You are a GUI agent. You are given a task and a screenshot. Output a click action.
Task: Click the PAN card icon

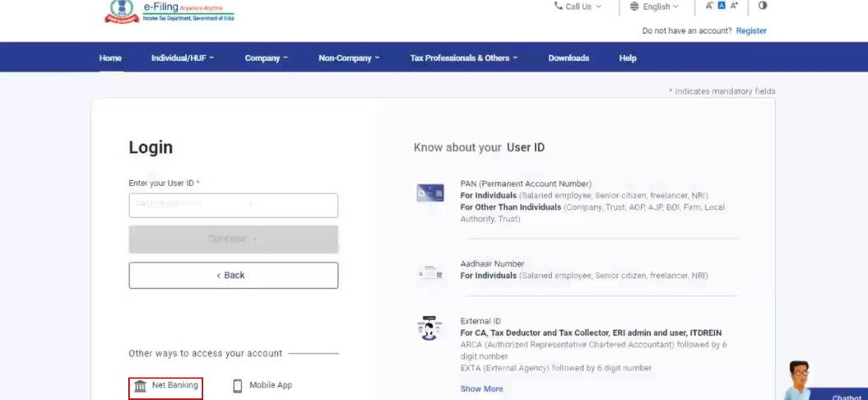(x=430, y=193)
